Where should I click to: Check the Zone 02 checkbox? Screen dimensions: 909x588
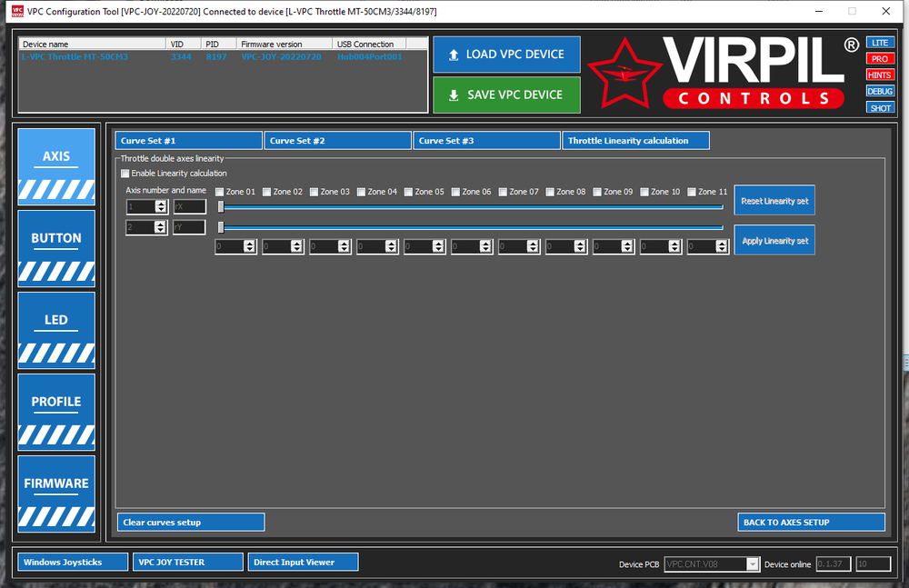click(266, 192)
